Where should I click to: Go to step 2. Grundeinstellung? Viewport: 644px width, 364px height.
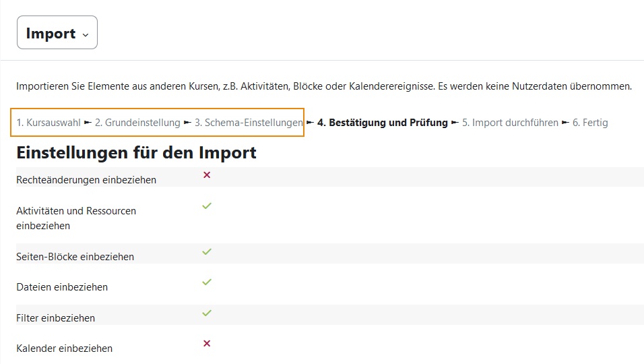[137, 123]
